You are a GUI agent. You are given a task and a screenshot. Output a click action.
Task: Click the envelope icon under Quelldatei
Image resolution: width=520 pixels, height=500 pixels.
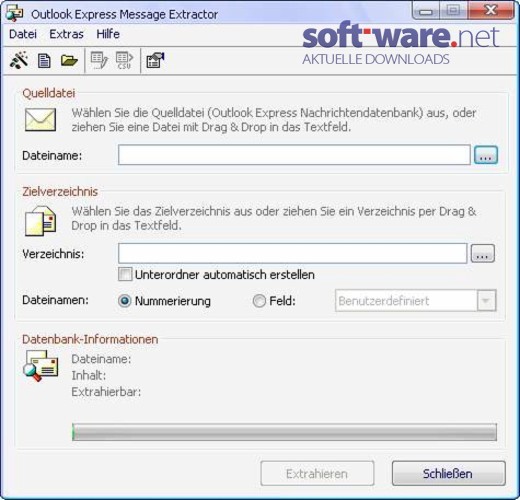point(40,120)
